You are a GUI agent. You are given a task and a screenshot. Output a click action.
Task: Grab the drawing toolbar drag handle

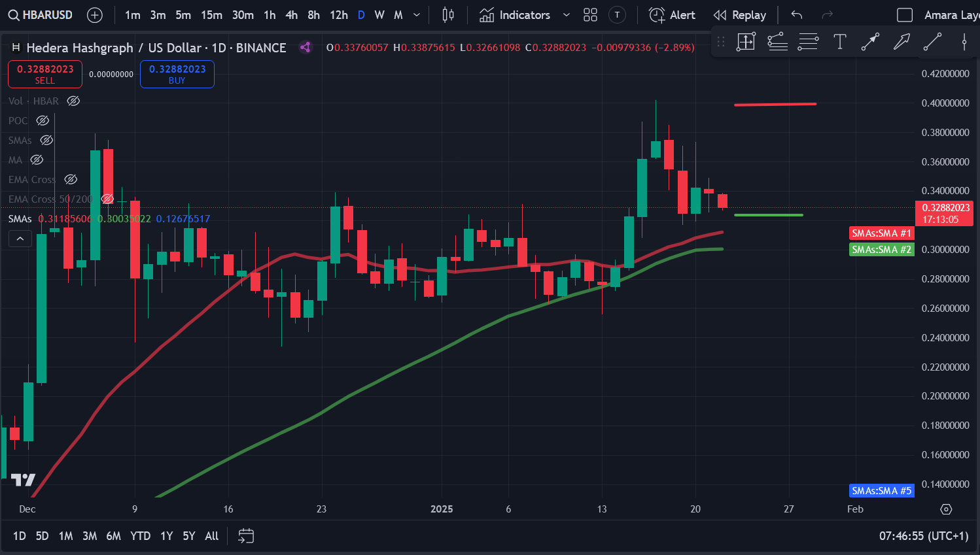(721, 42)
